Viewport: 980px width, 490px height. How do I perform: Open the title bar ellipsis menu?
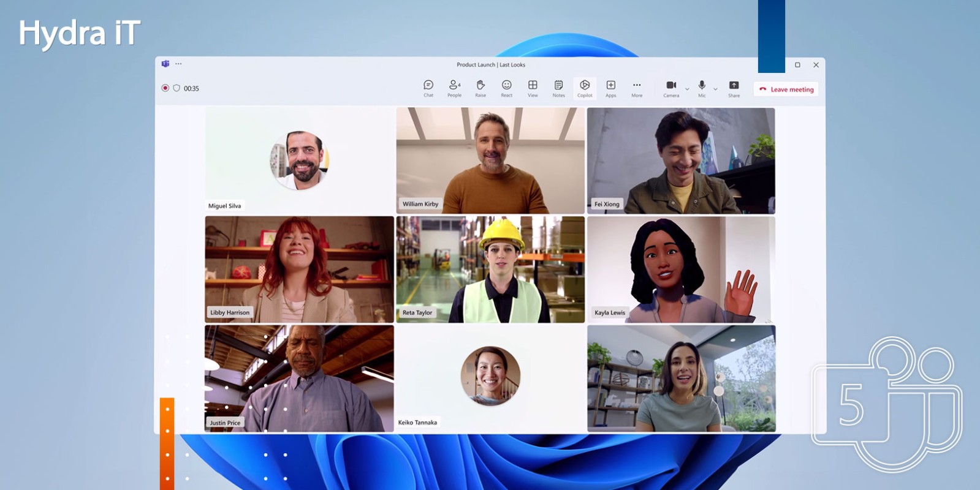pos(178,64)
